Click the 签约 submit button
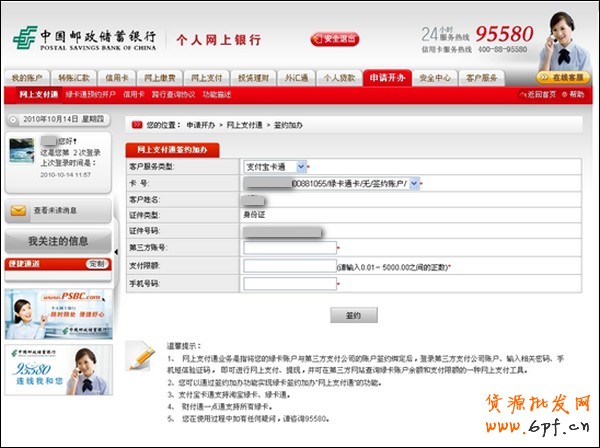 (x=353, y=315)
